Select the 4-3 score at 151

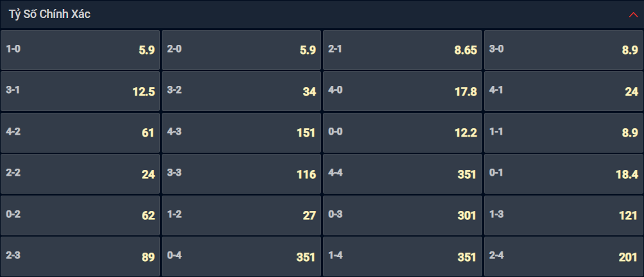[x=241, y=133]
